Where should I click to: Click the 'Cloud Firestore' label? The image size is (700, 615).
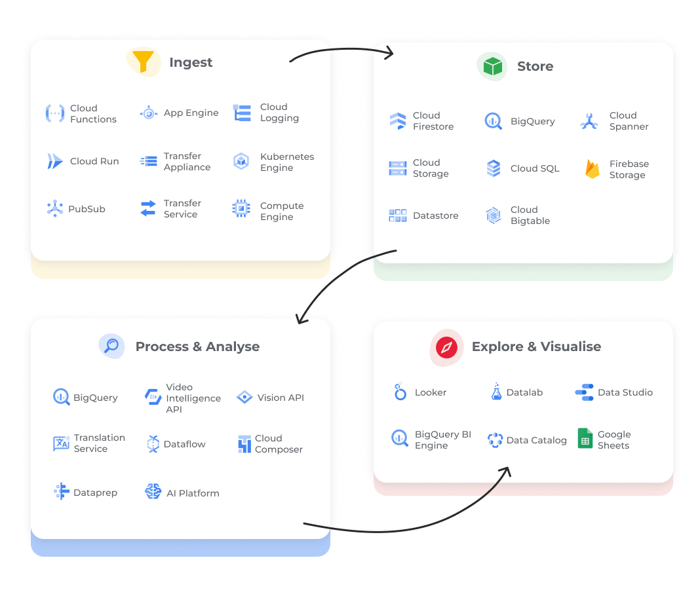[x=433, y=121]
